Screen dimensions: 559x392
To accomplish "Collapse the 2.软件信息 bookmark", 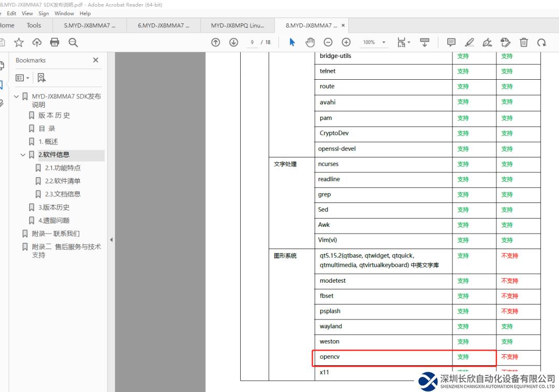I will point(23,154).
